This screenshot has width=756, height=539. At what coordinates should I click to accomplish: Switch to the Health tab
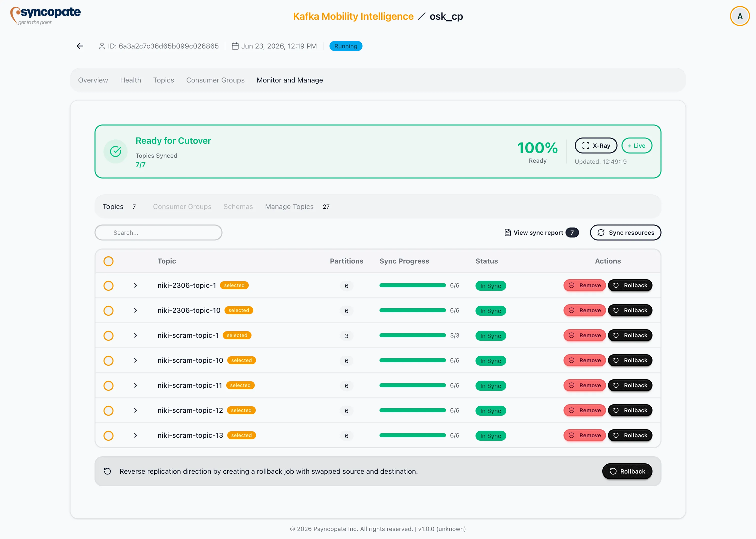point(130,80)
